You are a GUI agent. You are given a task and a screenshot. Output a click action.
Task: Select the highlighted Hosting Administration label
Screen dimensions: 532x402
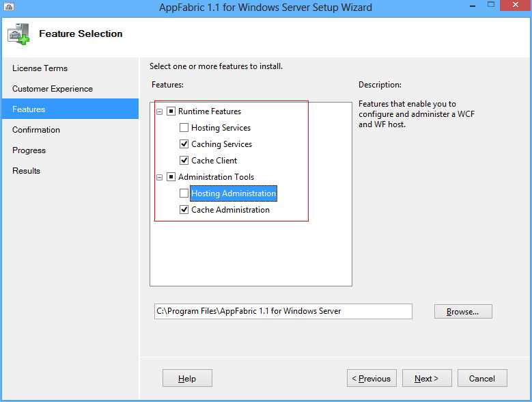[234, 193]
